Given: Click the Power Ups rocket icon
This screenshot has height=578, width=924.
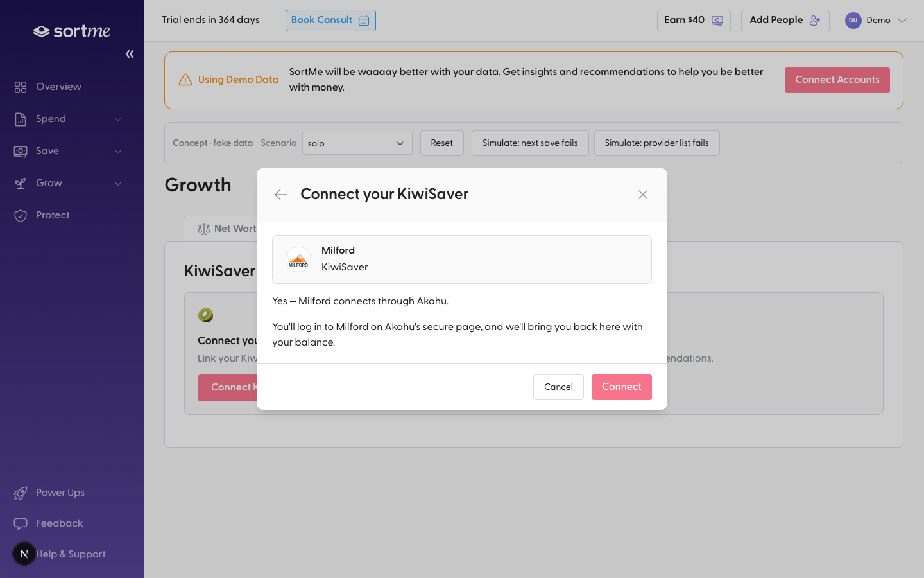Looking at the screenshot, I should (21, 493).
